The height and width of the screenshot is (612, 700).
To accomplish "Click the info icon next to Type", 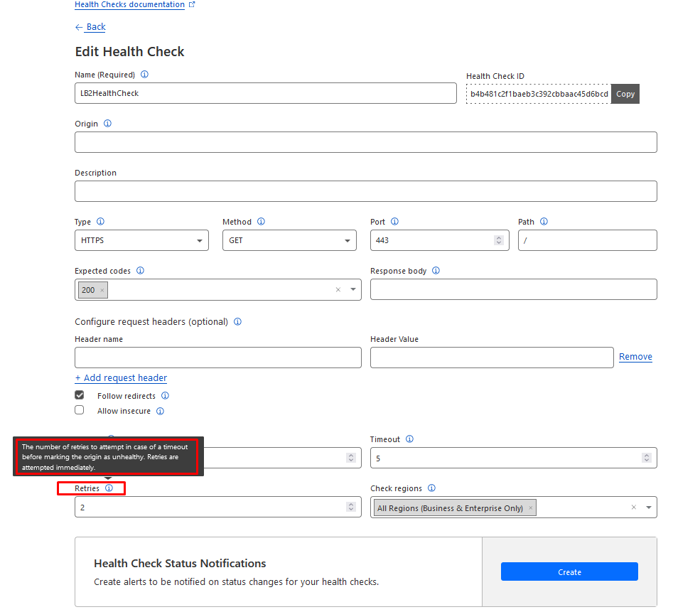I will 100,221.
